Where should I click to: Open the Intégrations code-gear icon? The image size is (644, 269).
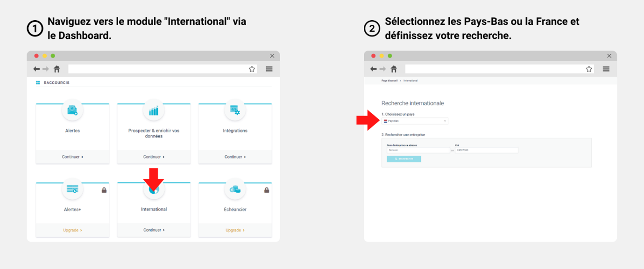point(235,111)
